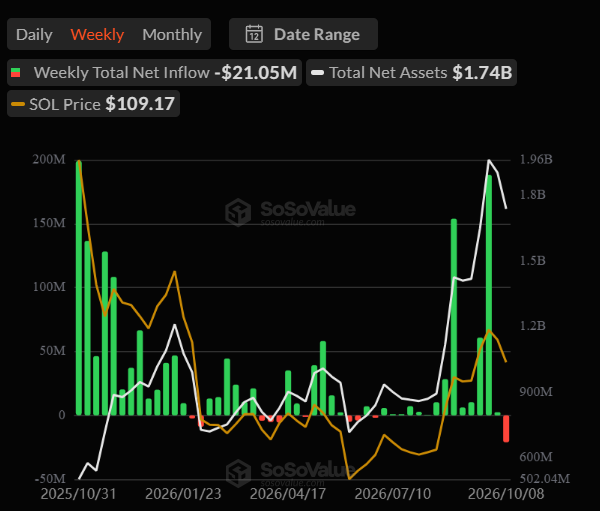Click the latest red outflow bar
The height and width of the screenshot is (511, 600).
click(506, 429)
